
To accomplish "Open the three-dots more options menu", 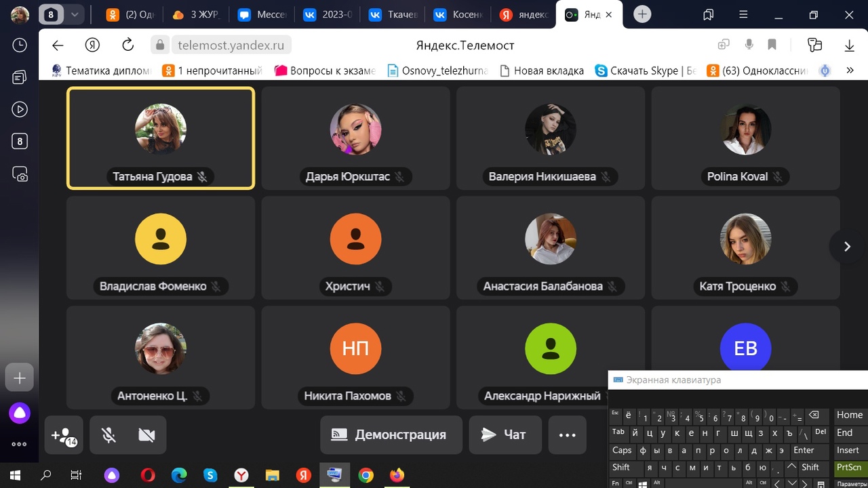I will coord(567,435).
